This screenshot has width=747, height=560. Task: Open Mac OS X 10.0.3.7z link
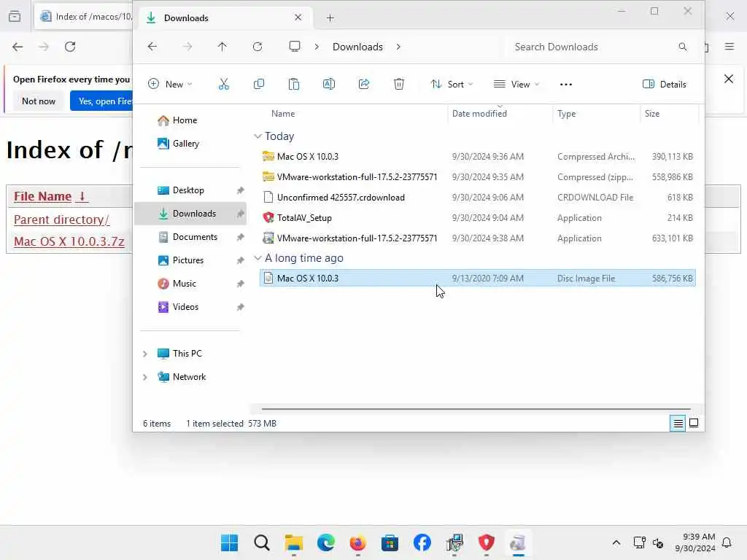(69, 241)
